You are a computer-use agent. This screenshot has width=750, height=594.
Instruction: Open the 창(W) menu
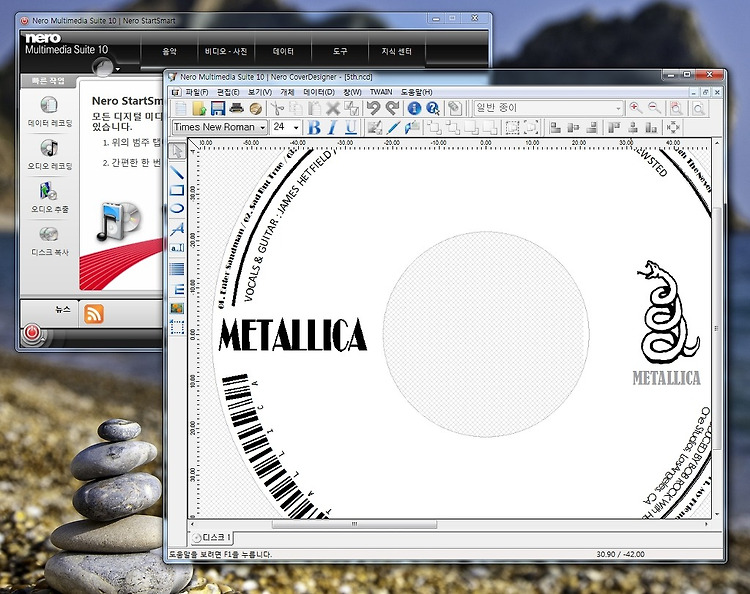[x=352, y=92]
